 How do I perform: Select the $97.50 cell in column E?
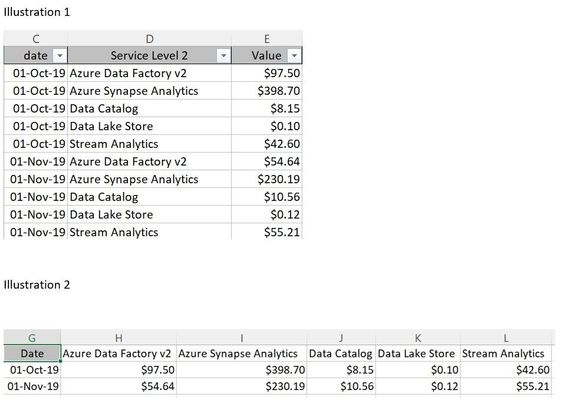click(267, 73)
